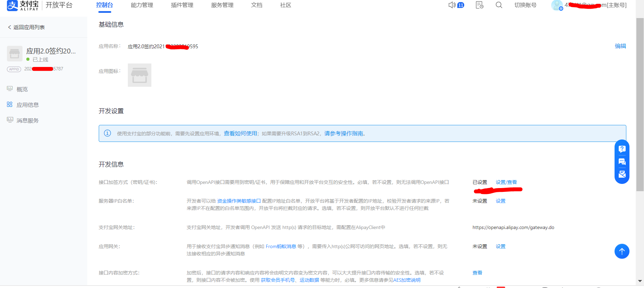Open the chat robot floating icon
Image resolution: width=644 pixels, height=288 pixels.
(x=622, y=162)
